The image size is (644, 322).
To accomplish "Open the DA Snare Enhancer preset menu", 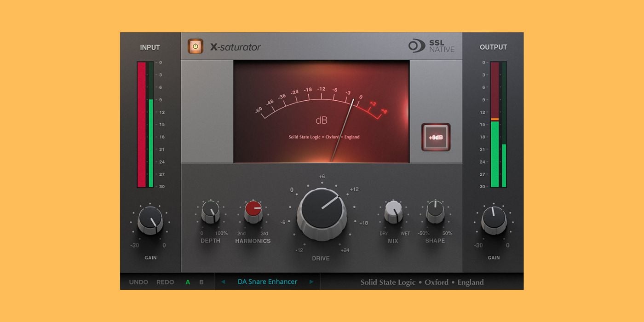I will click(267, 282).
